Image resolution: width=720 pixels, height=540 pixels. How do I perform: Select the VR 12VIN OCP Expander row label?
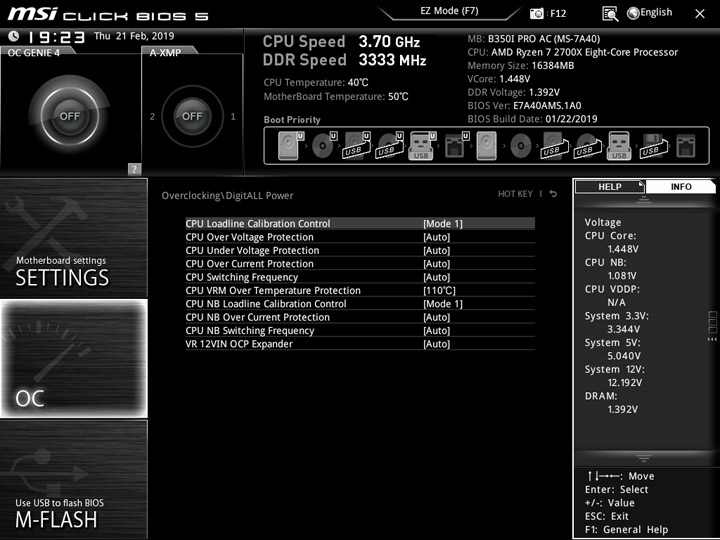tap(239, 344)
